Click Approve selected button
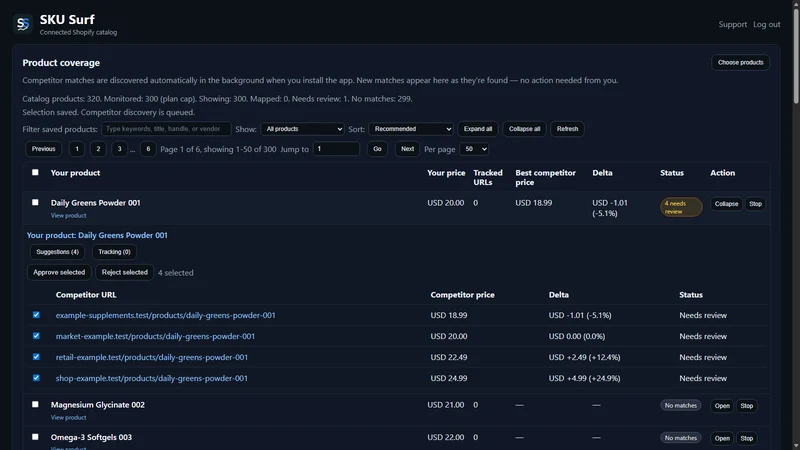This screenshot has width=800, height=450. (x=59, y=272)
